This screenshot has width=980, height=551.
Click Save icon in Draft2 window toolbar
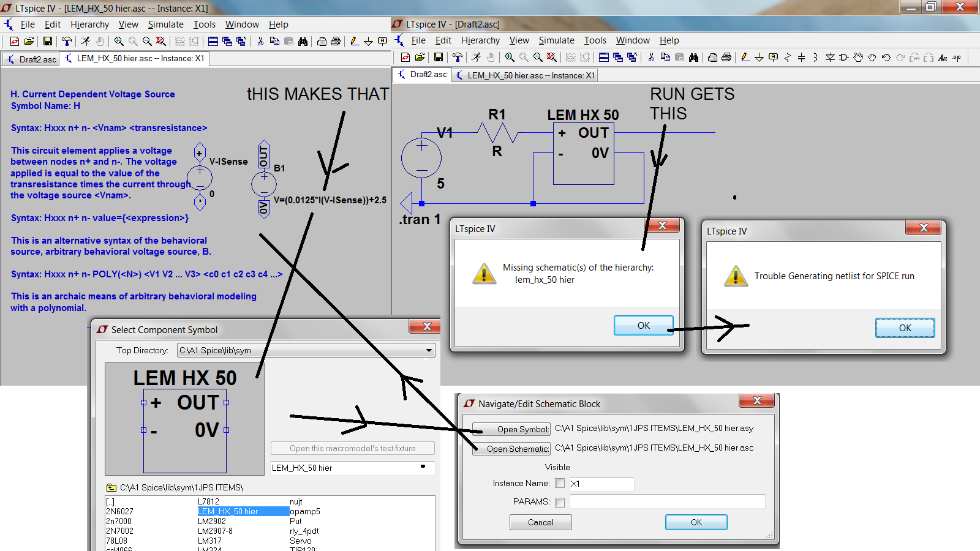(x=439, y=57)
